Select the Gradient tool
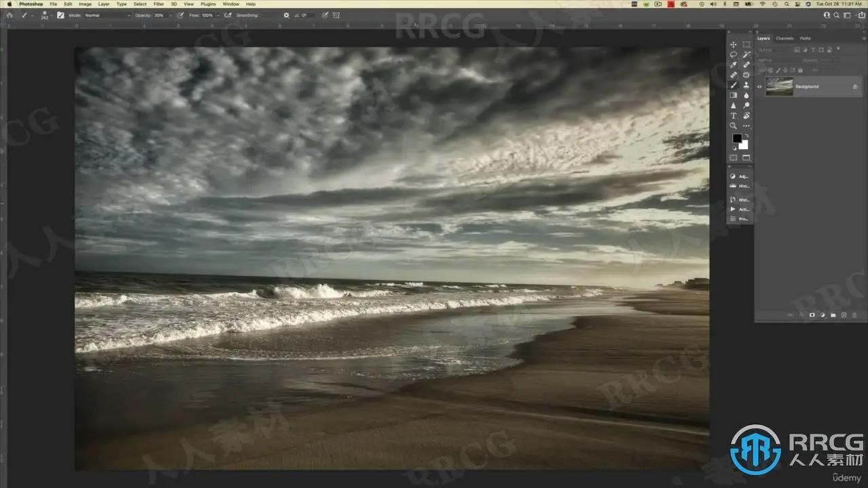The height and width of the screenshot is (488, 868). tap(733, 96)
